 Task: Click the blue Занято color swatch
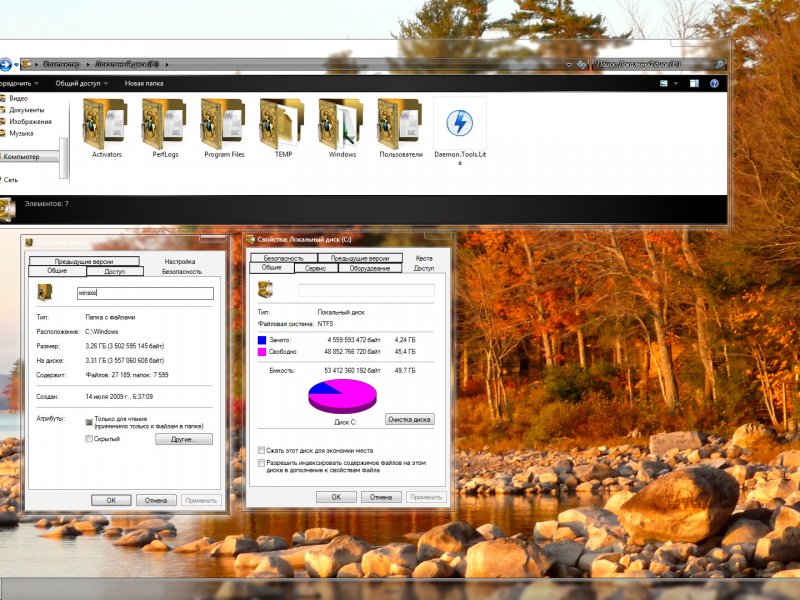(262, 340)
